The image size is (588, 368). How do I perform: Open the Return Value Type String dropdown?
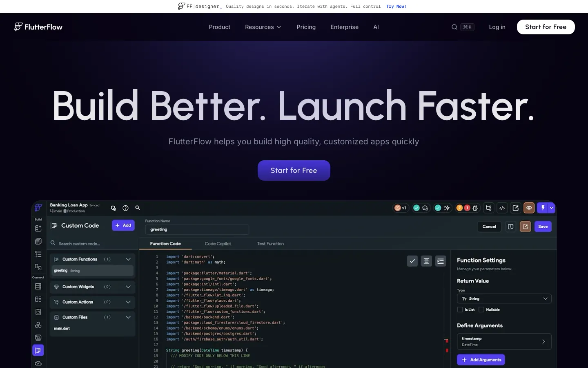pos(504,298)
